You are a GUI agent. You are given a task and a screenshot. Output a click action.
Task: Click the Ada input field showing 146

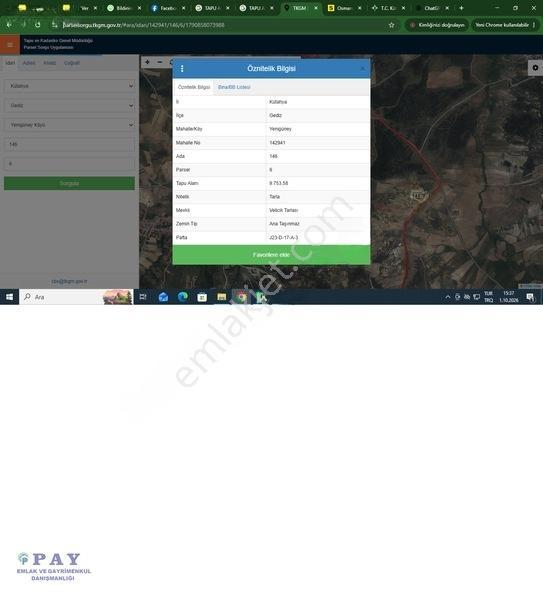tap(69, 144)
